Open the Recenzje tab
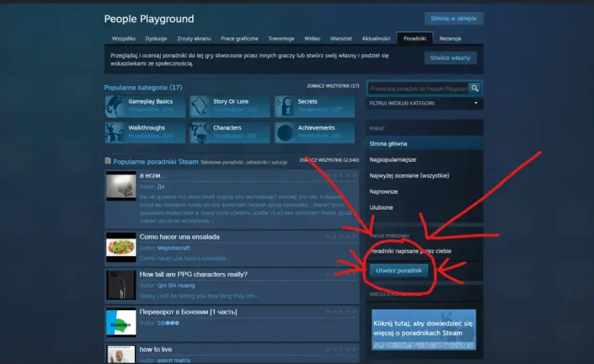 (x=450, y=38)
